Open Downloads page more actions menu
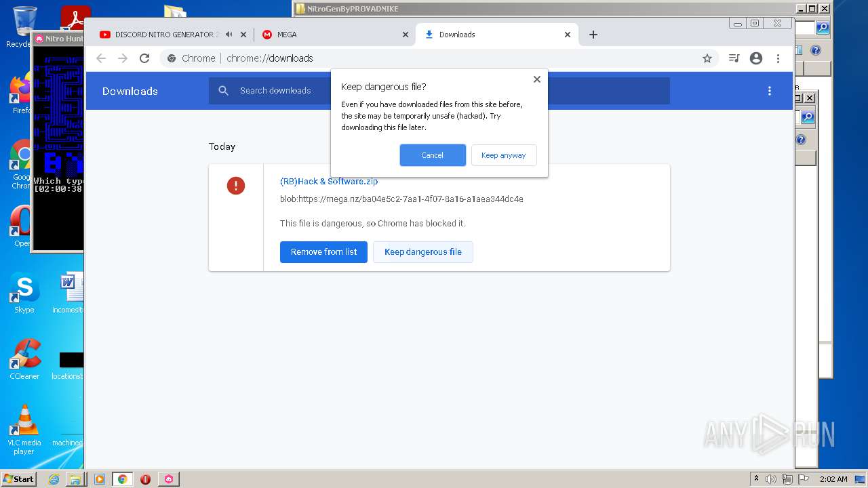The height and width of the screenshot is (488, 868). coord(770,91)
